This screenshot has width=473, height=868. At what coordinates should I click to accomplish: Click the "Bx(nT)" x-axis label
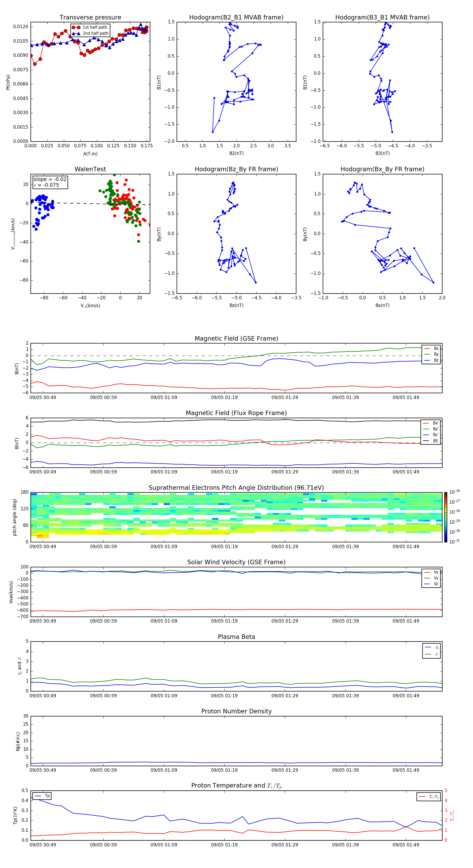click(x=382, y=305)
